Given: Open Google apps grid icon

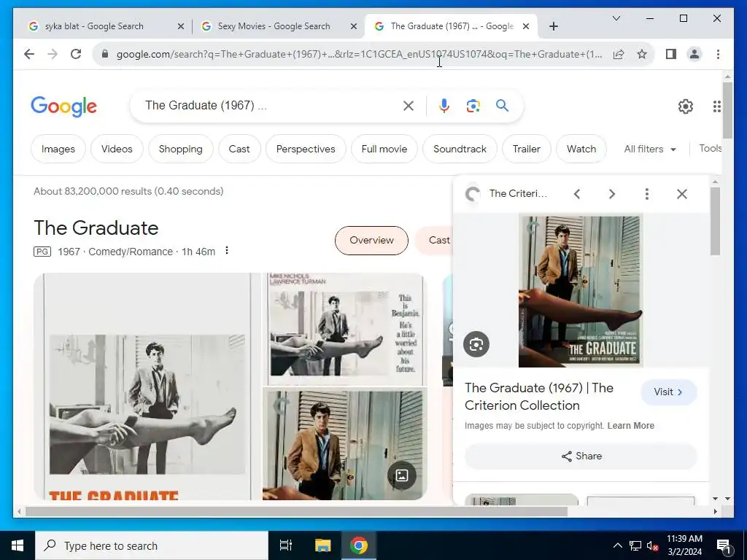Looking at the screenshot, I should click(x=716, y=106).
